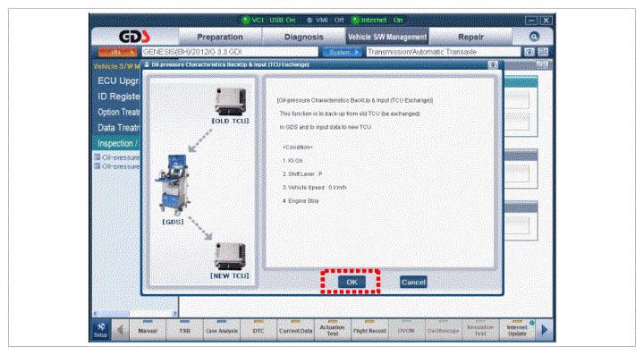644x355 pixels.
Task: Open Flight Record from the bottom toolbar
Action: coord(369,330)
